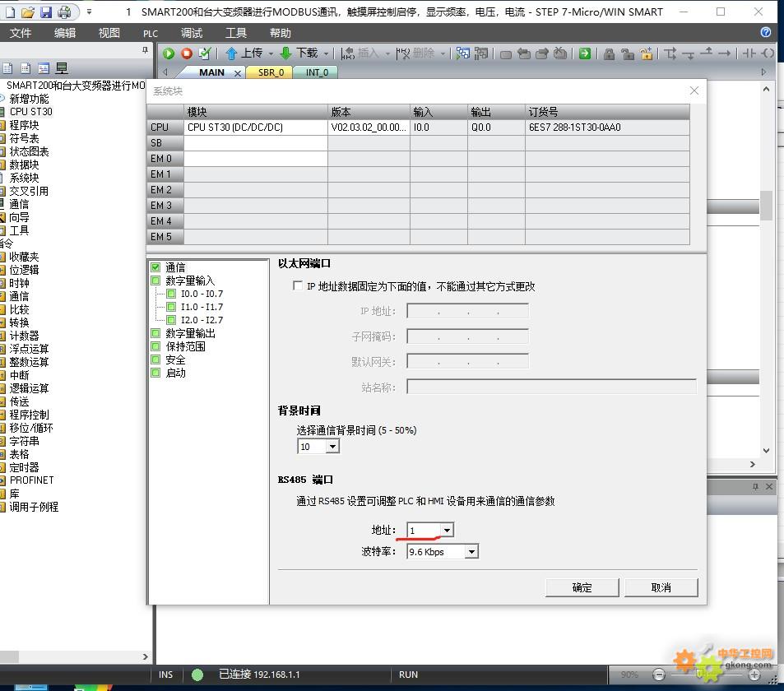This screenshot has width=784, height=691.
Task: Click the help question mark icon
Action: (766, 32)
